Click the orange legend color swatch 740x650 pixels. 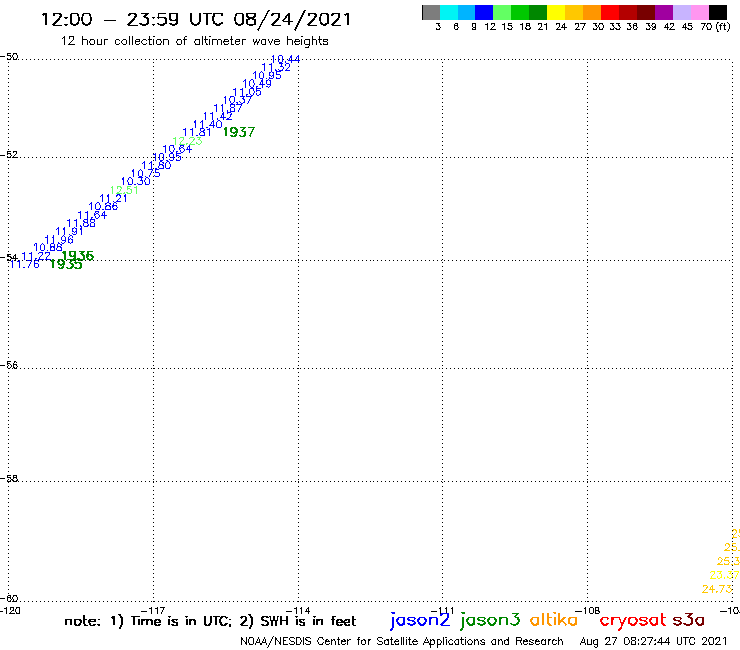pyautogui.click(x=592, y=12)
